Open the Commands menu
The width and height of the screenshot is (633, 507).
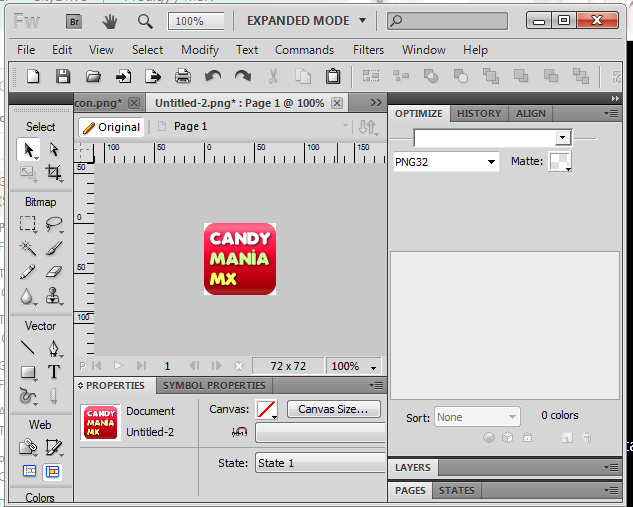coord(304,50)
